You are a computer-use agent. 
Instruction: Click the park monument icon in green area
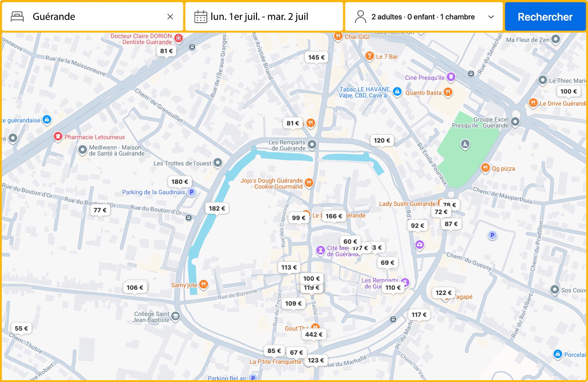[465, 144]
